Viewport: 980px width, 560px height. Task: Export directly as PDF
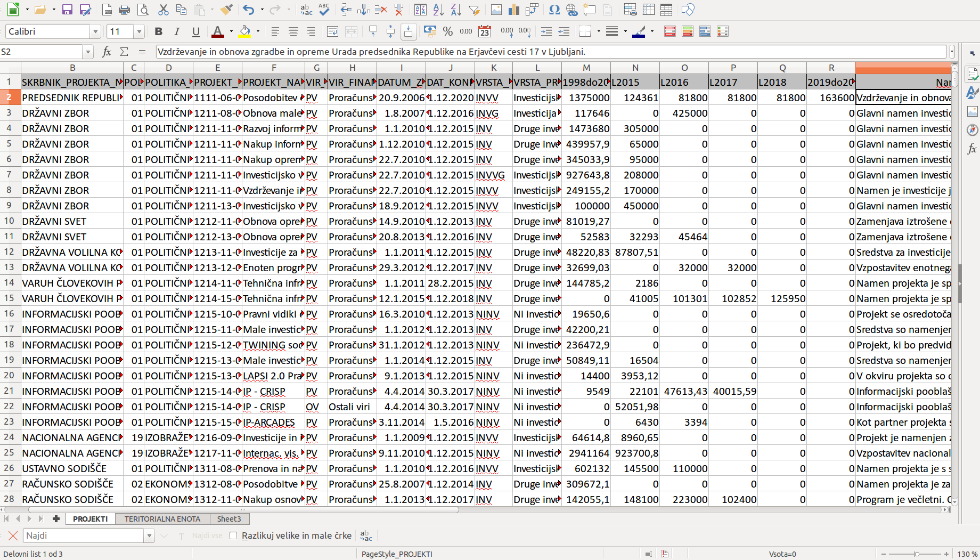point(107,10)
